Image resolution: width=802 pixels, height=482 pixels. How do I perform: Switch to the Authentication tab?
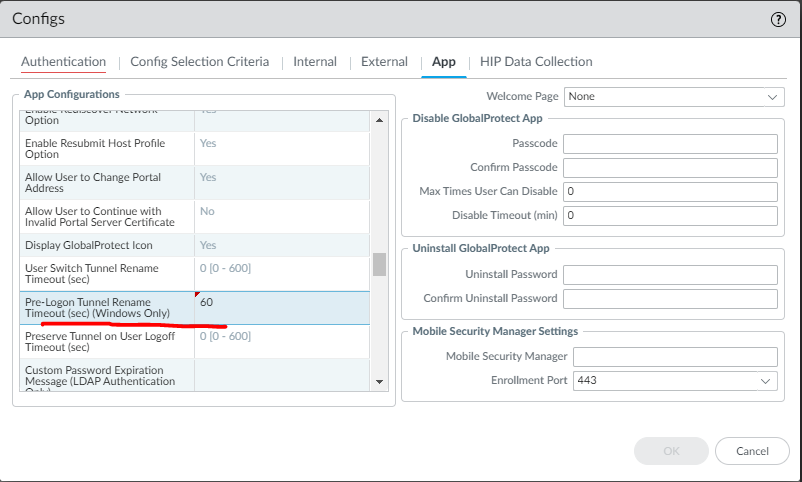tap(63, 62)
